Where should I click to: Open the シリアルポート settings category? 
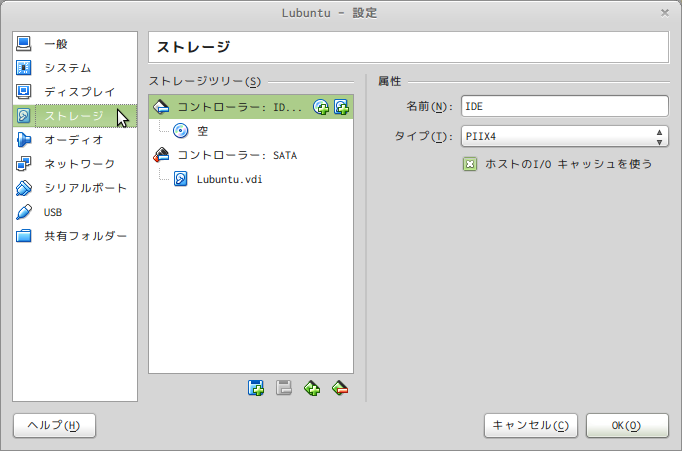[x=75, y=188]
